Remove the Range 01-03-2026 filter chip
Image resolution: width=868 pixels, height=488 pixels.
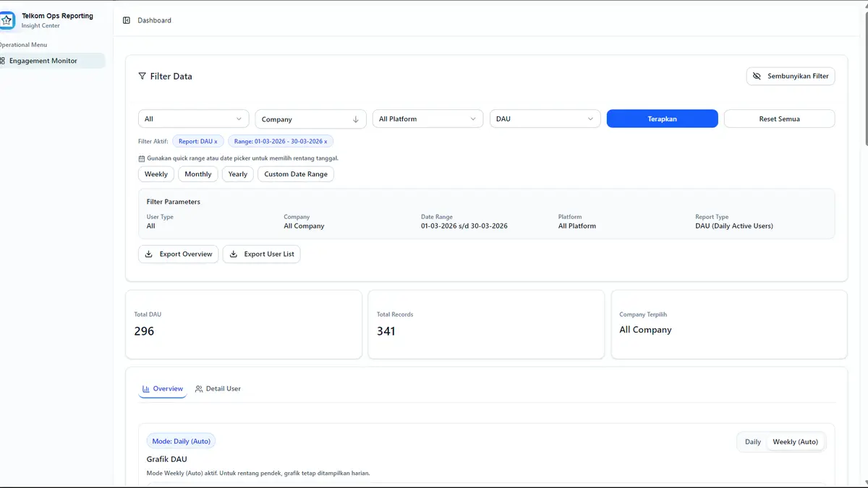[x=281, y=142]
